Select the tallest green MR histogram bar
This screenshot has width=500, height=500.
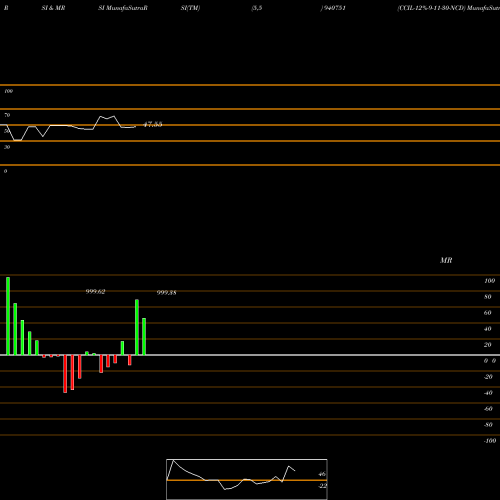tap(8, 316)
